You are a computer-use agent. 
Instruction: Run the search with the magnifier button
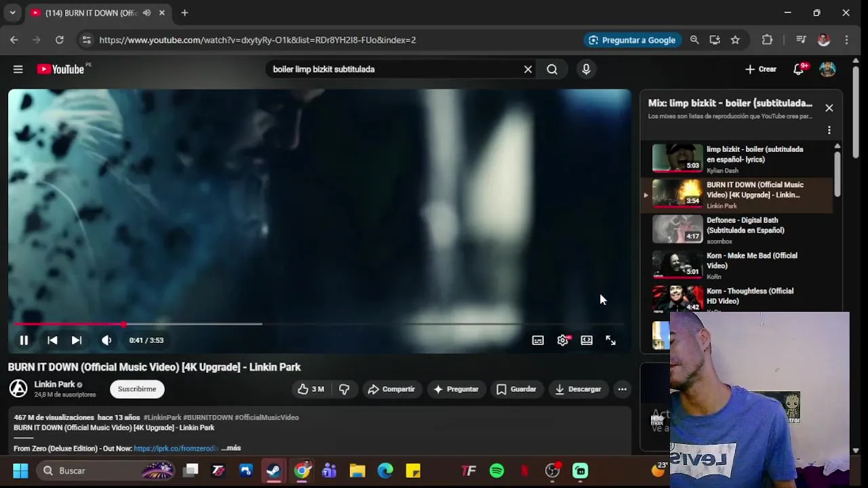(552, 69)
